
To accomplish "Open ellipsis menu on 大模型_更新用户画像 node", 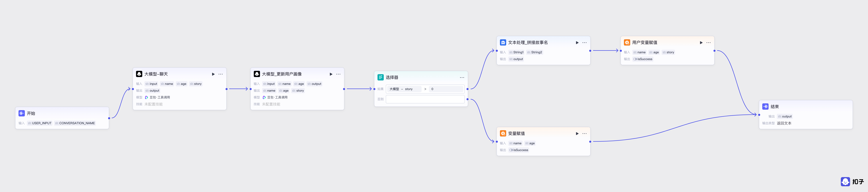I will (x=338, y=74).
